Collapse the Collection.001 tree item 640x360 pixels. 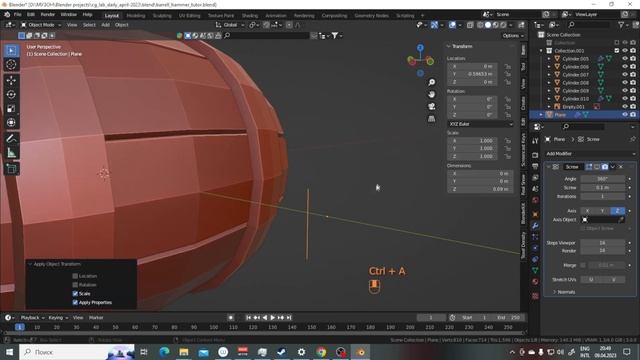[541, 51]
